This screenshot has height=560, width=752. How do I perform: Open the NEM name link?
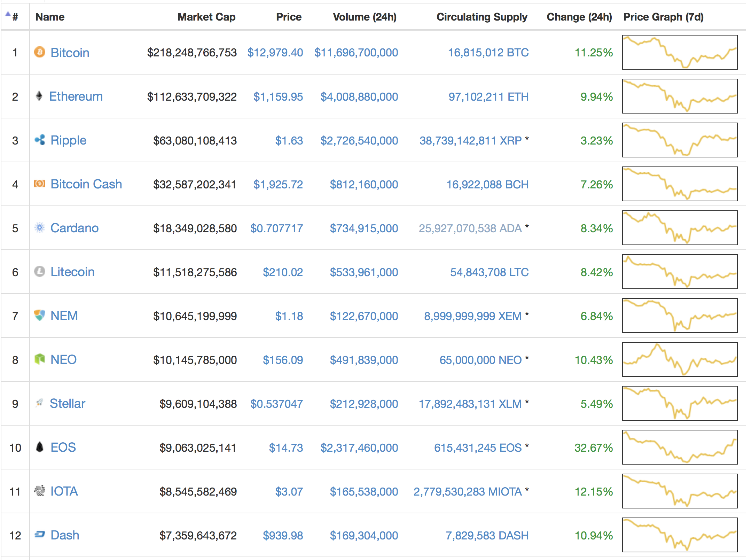pos(64,316)
